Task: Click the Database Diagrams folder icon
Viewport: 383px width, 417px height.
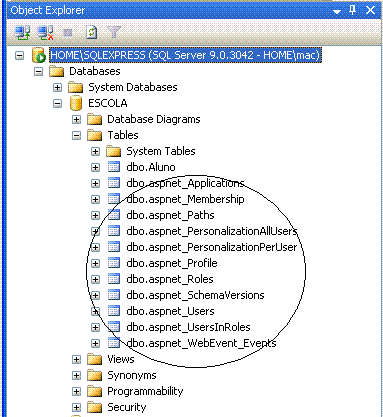Action: [x=94, y=119]
